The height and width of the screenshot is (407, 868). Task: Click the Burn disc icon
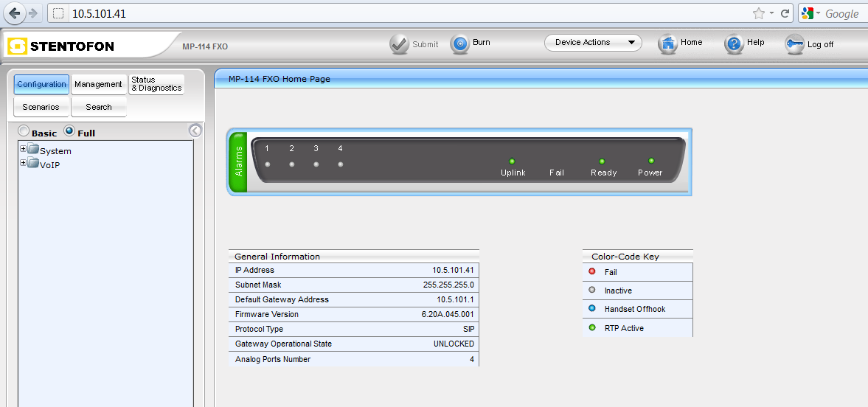tap(460, 44)
